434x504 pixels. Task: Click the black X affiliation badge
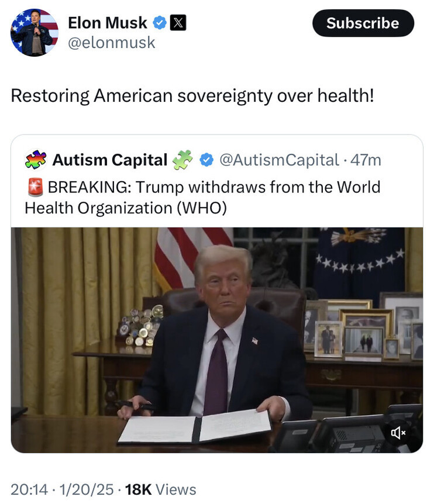[178, 23]
